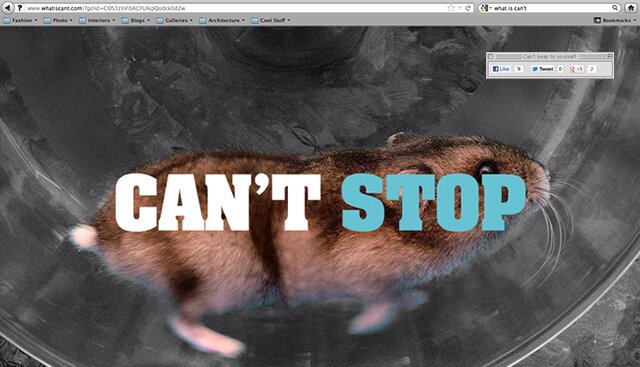Focus the address bar showing whatiscant.com
The width and height of the screenshot is (640, 367).
(x=244, y=8)
